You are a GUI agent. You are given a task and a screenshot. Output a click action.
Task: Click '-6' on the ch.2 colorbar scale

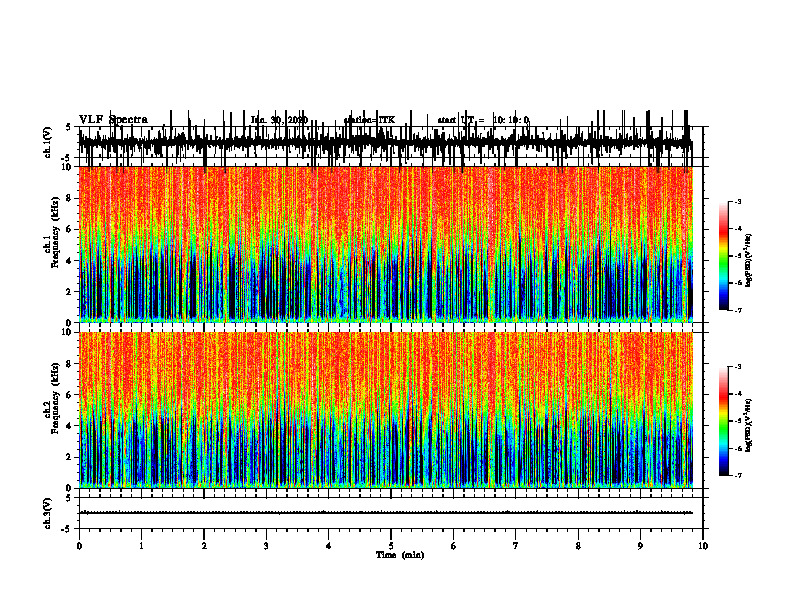[x=738, y=448]
